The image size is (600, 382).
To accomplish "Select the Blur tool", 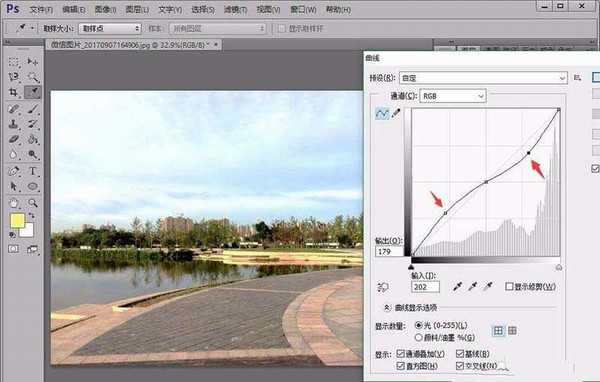I will (14, 154).
